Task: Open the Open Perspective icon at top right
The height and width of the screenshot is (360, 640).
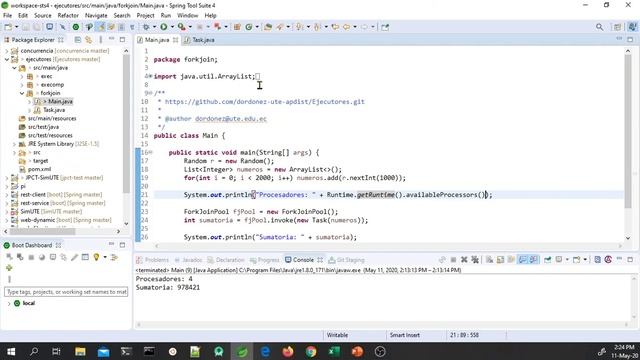Action: (617, 27)
